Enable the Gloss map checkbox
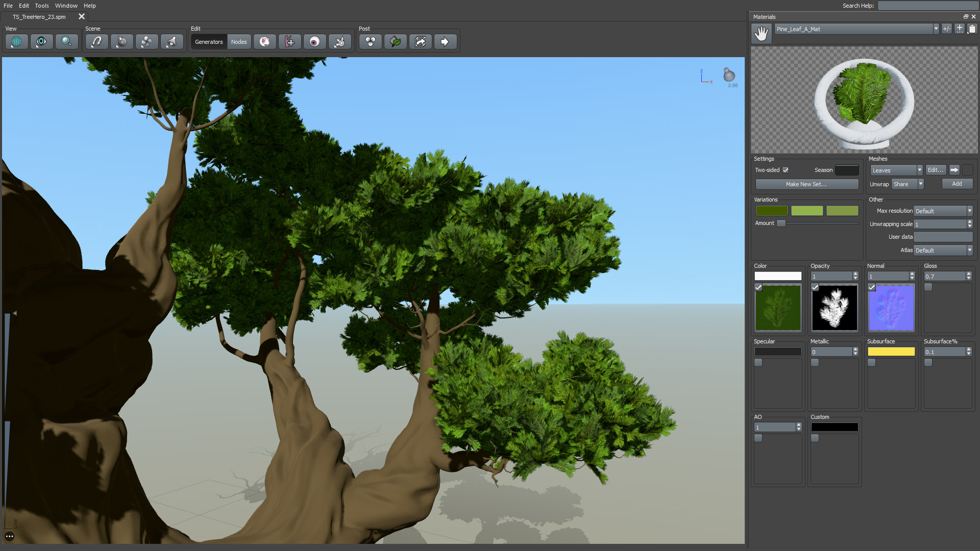The height and width of the screenshot is (551, 980). click(928, 287)
